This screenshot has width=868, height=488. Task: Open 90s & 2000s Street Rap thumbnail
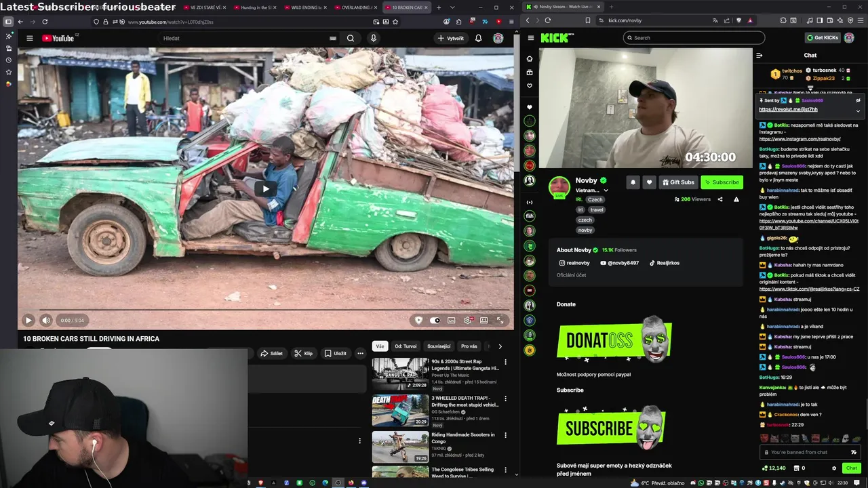tap(400, 373)
